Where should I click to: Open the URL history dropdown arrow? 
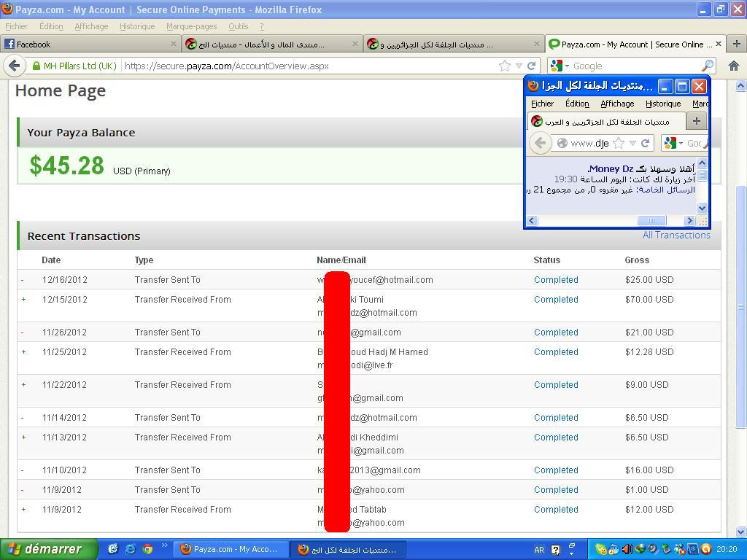[x=519, y=66]
